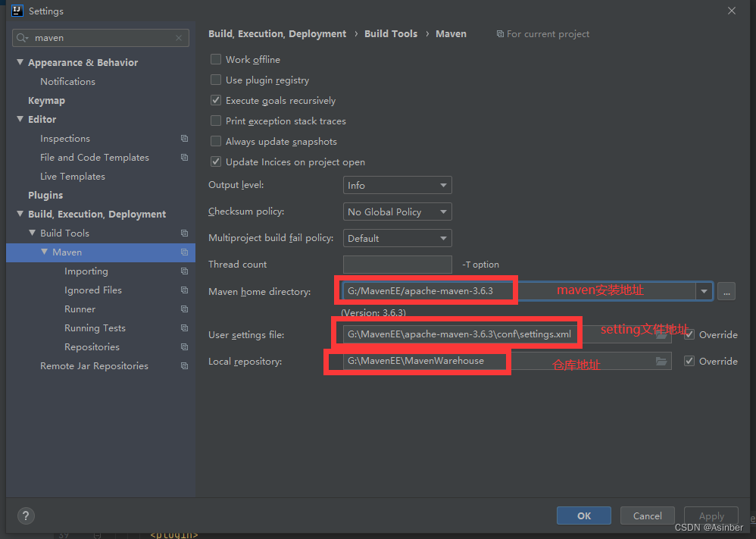
Task: Collapse the Build Tools node
Action: 33,233
